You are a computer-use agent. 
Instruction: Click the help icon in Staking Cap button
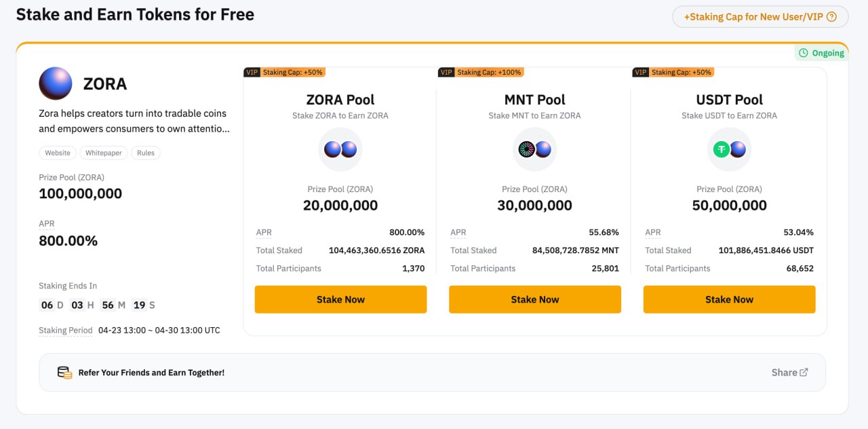point(832,17)
